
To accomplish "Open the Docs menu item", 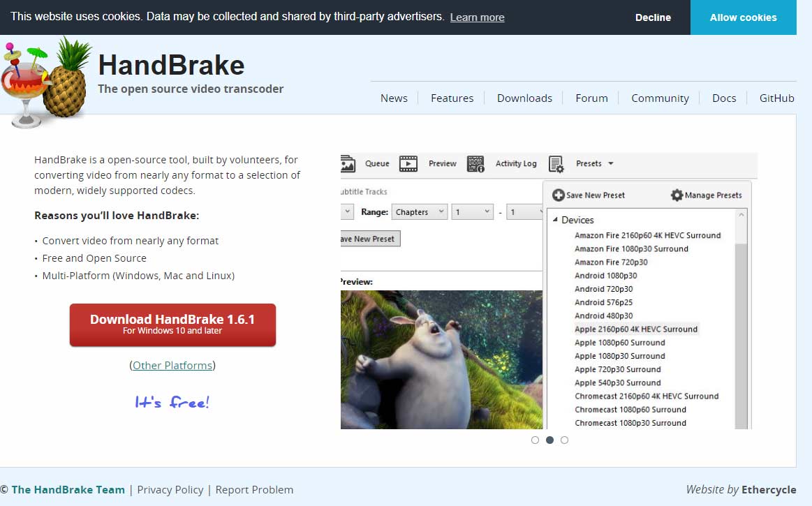I will click(x=724, y=98).
